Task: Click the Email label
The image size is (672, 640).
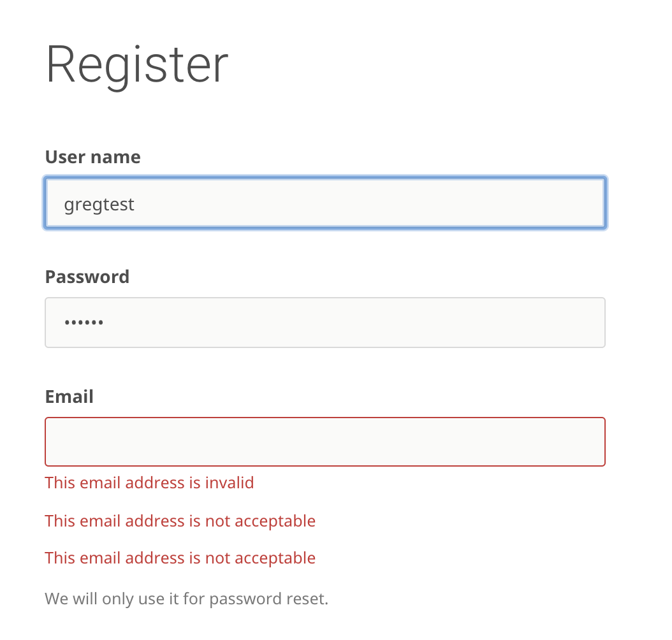Action: [69, 396]
